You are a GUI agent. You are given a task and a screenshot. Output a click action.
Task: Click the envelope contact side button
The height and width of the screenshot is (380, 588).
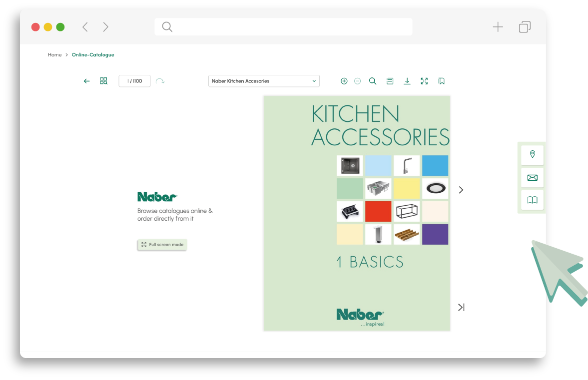pyautogui.click(x=532, y=178)
